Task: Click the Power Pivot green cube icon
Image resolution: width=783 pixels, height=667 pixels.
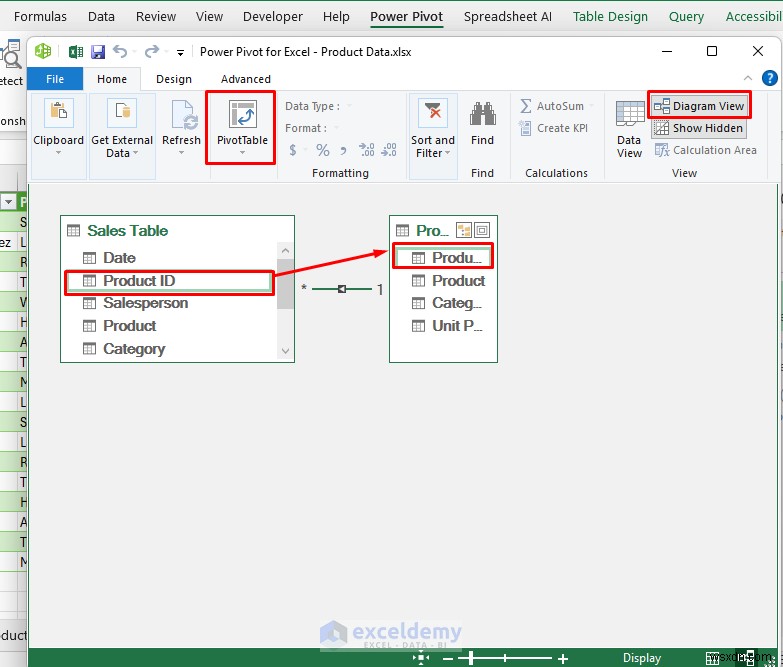Action: 43,51
